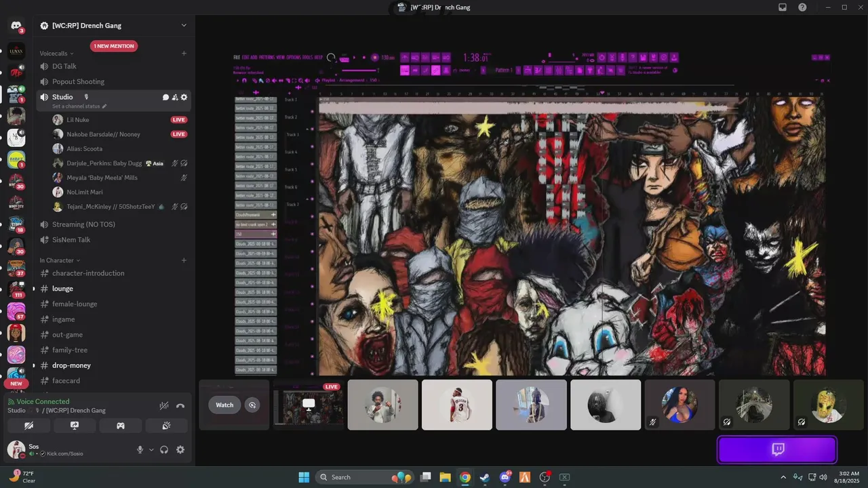This screenshot has width=868, height=488.
Task: Open the LUXXX server icon
Action: point(16,52)
